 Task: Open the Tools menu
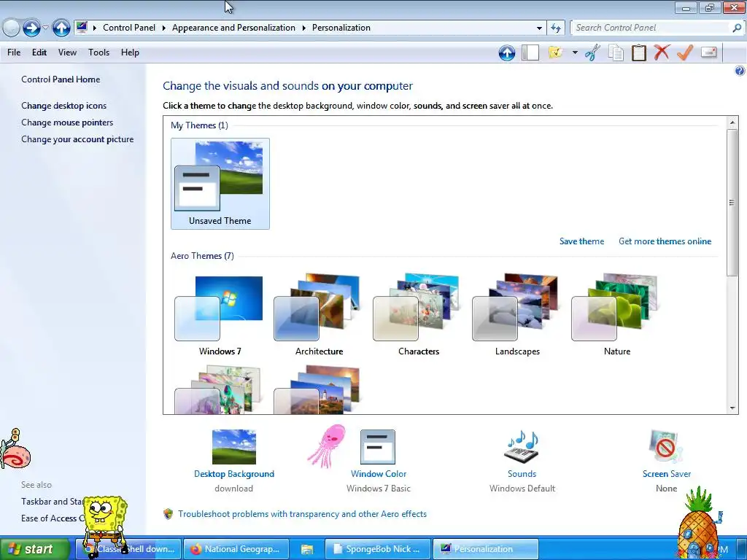click(x=98, y=52)
